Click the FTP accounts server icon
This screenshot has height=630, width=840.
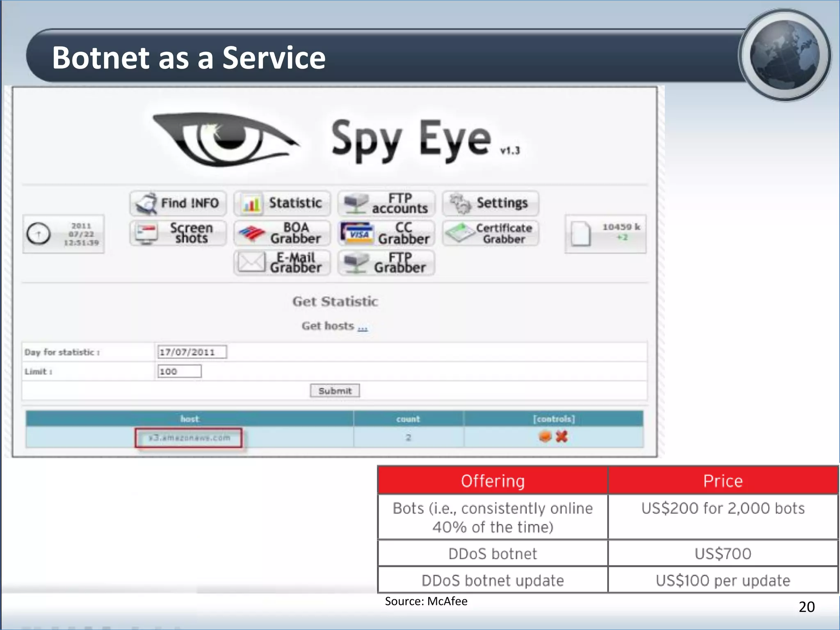[x=356, y=203]
